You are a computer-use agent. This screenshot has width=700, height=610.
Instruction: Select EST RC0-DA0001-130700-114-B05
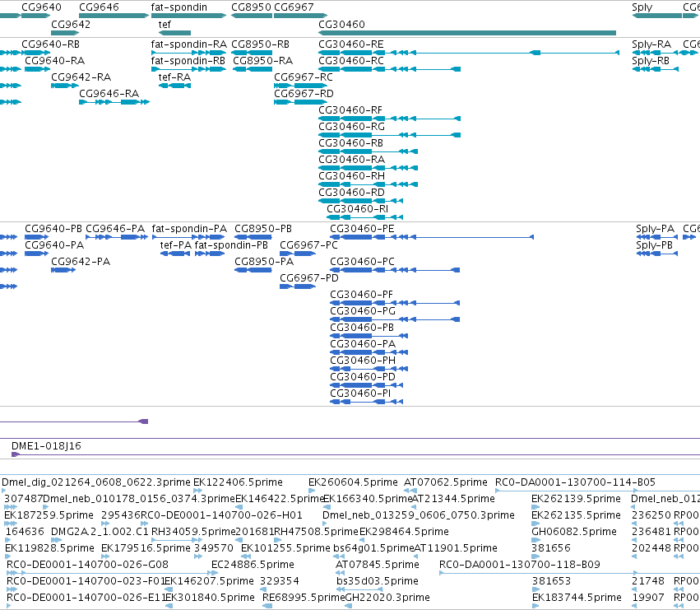pyautogui.click(x=575, y=482)
